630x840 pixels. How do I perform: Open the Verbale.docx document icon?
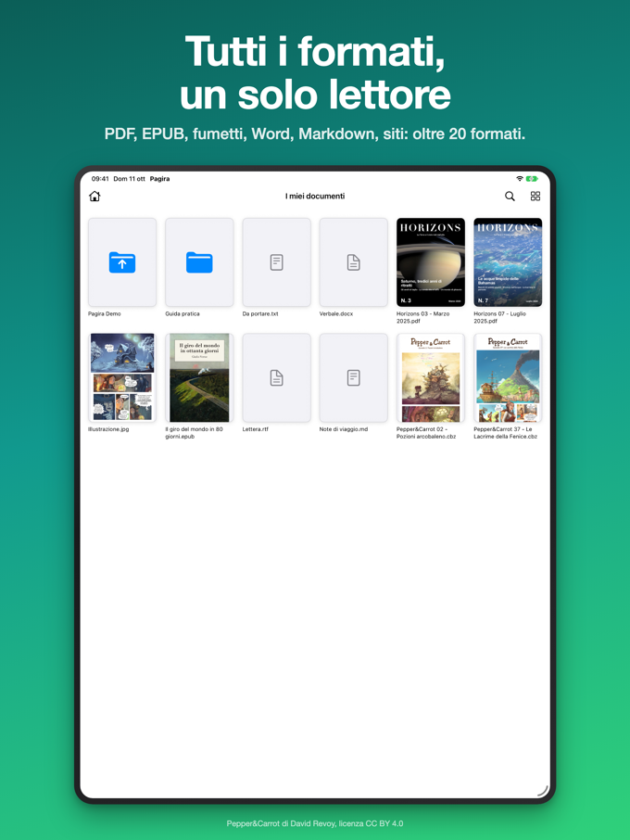(x=353, y=262)
